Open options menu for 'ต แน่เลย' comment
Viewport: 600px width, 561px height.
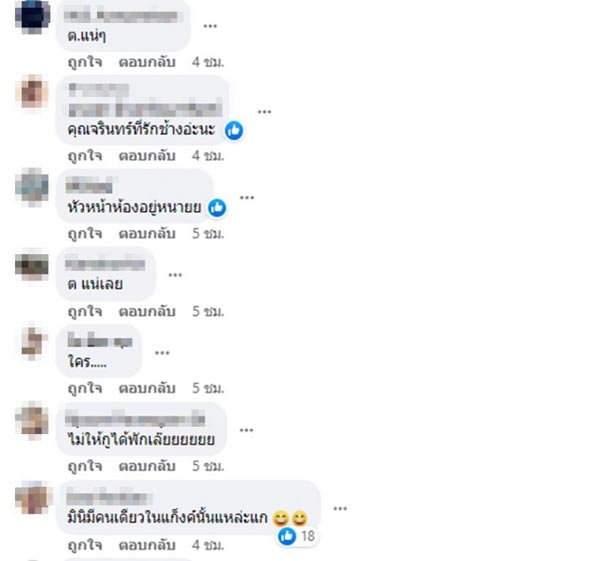pyautogui.click(x=175, y=275)
